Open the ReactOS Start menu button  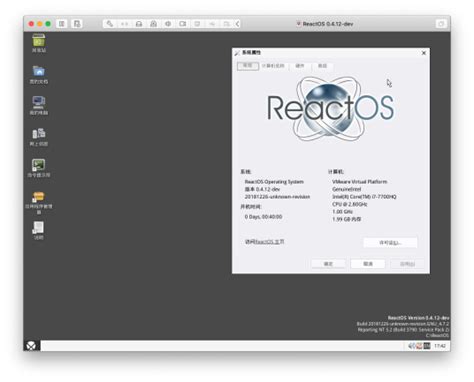pos(31,346)
